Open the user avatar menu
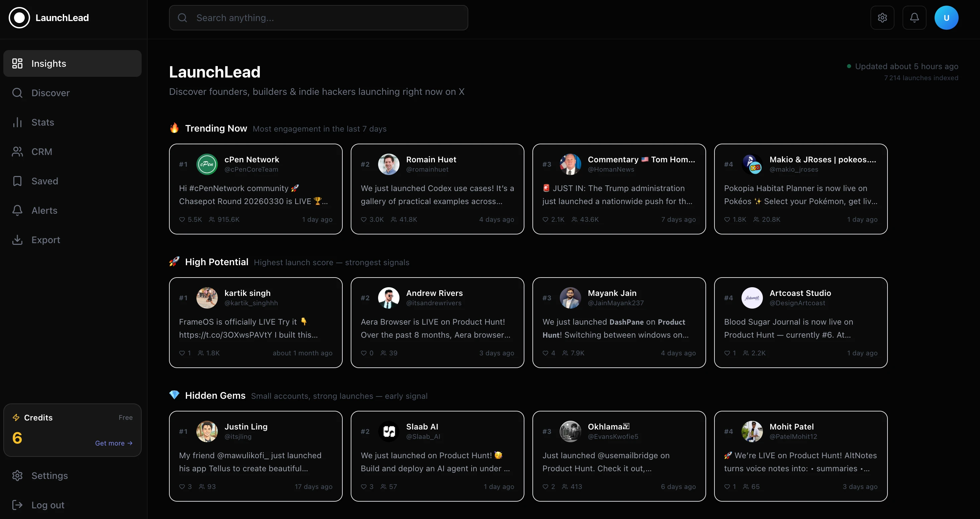 coord(946,18)
